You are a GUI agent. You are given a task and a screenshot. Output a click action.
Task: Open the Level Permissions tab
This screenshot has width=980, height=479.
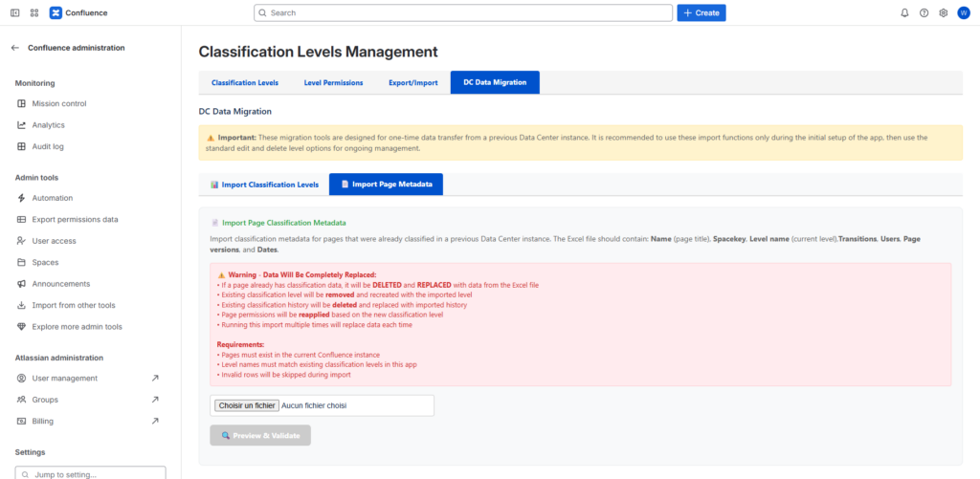[333, 83]
